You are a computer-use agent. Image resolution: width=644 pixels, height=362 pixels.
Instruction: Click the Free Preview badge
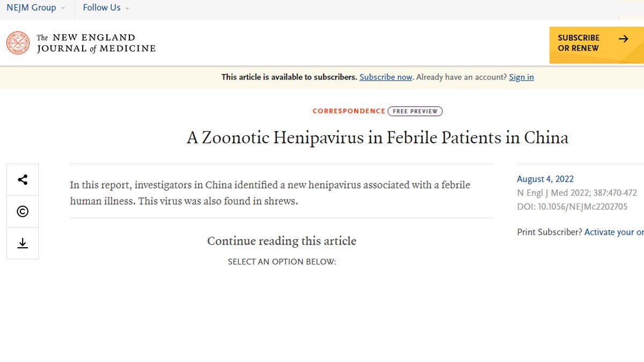click(415, 111)
